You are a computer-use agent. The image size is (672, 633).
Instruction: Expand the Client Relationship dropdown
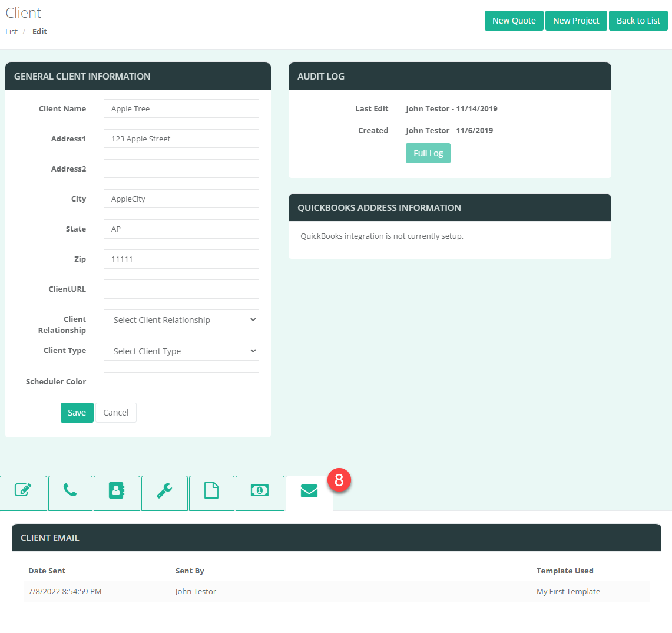[181, 320]
